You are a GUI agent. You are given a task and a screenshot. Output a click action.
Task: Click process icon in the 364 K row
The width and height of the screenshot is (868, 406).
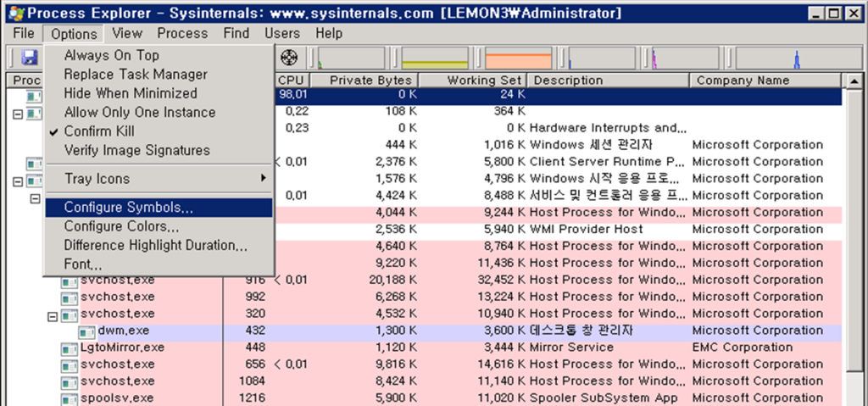34,113
